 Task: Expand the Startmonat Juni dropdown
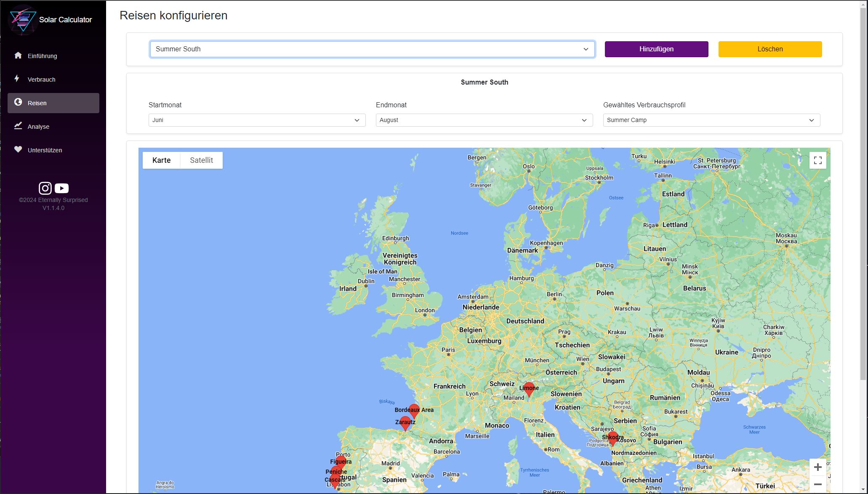(x=257, y=120)
